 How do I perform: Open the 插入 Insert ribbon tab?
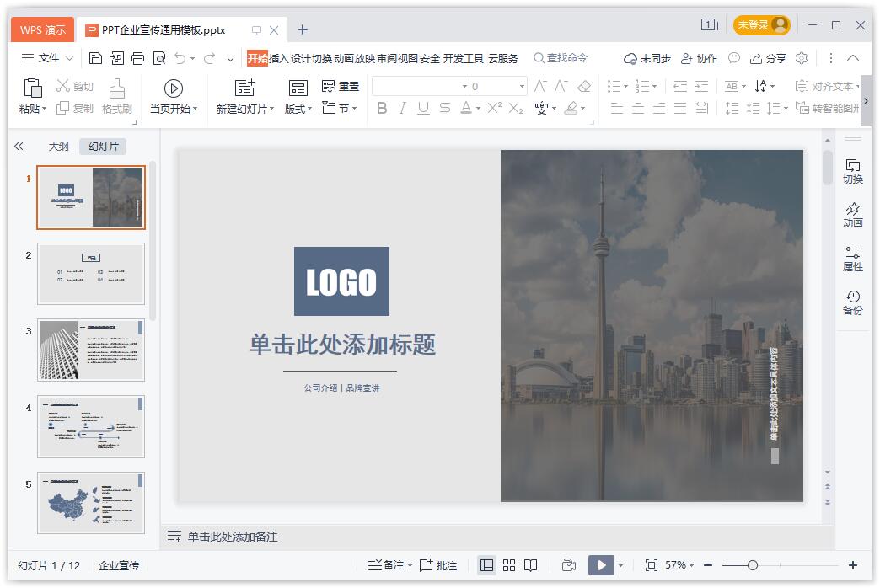(278, 58)
